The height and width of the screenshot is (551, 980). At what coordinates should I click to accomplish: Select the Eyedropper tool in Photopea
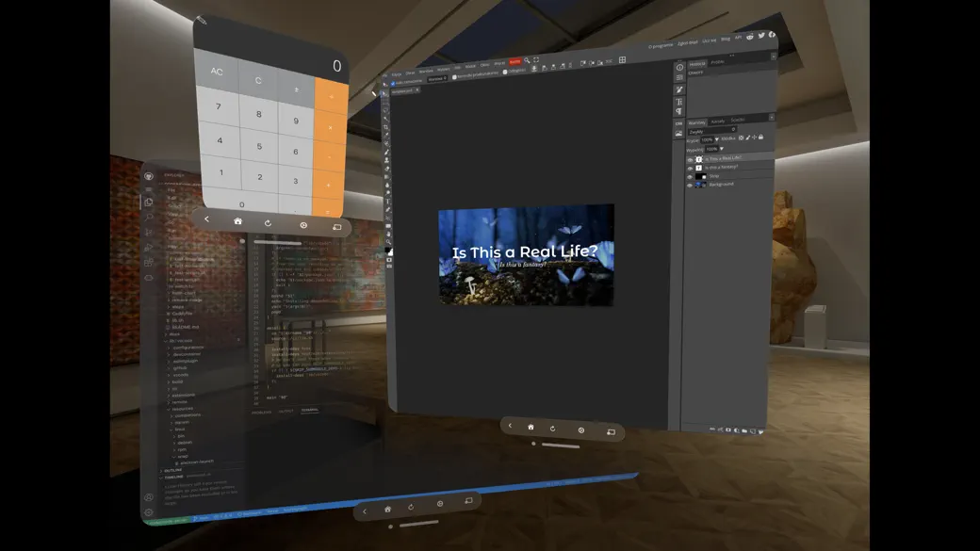point(386,135)
